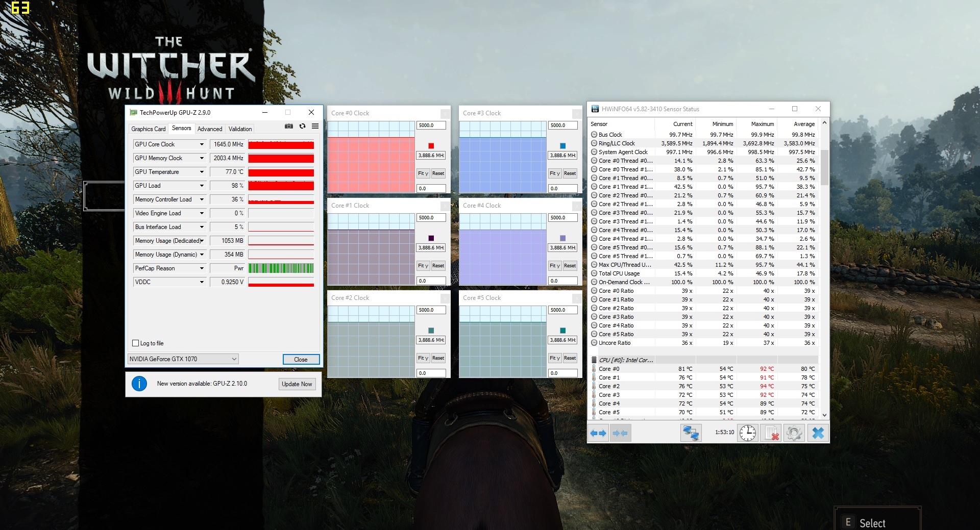Click the HWiNFO64 title bar app icon

click(595, 109)
